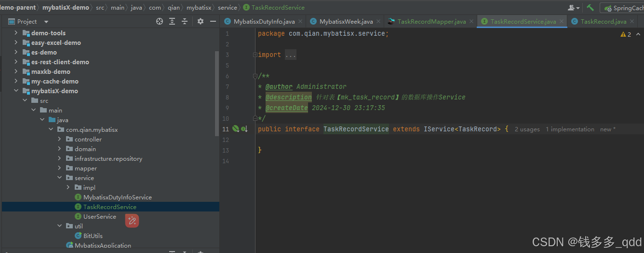The width and height of the screenshot is (644, 253).
Task: Select the TaskRecordService.java tab
Action: [523, 21]
